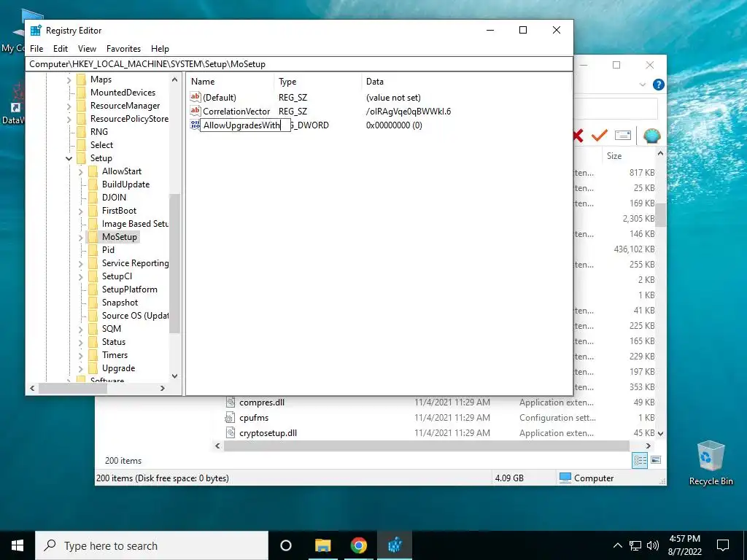Expand the ribbon chevron in file manager

[x=642, y=85]
